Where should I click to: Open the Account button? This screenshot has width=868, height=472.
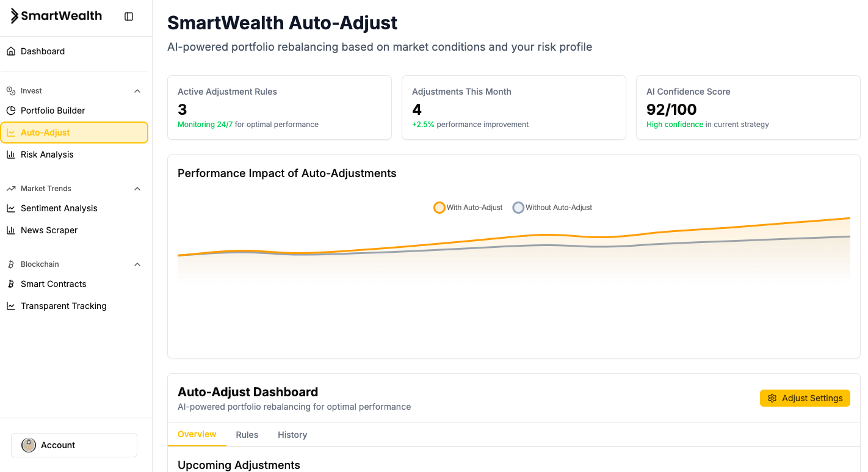(x=74, y=445)
